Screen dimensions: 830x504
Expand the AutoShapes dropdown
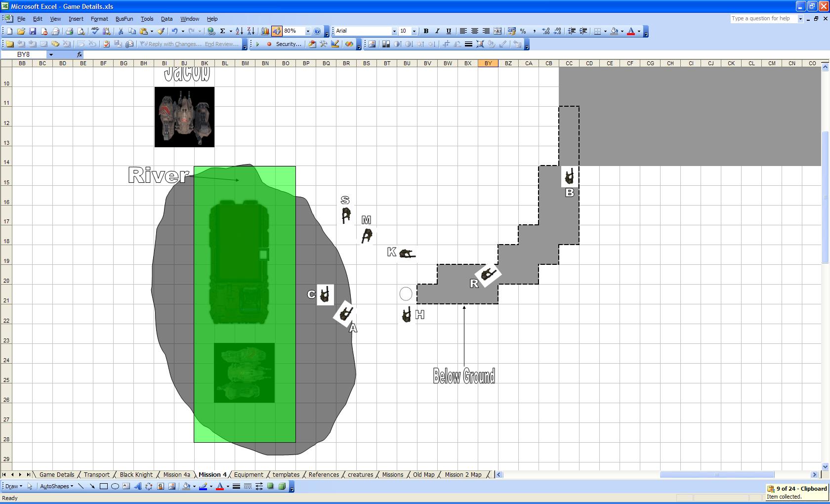pyautogui.click(x=56, y=486)
